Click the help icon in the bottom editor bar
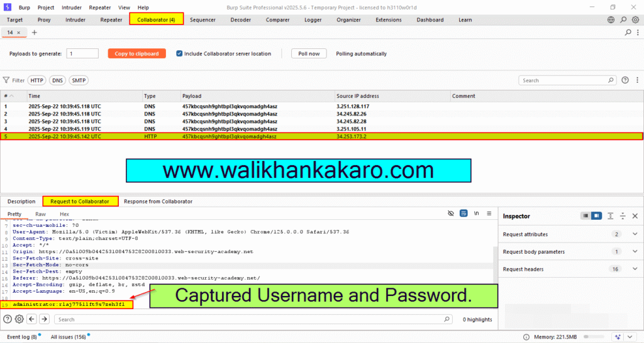Screen dimensions: 644x343 8,318
